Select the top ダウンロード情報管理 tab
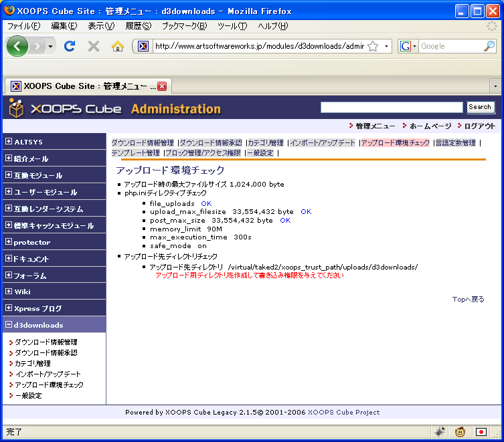The height and width of the screenshot is (442, 504). (143, 142)
